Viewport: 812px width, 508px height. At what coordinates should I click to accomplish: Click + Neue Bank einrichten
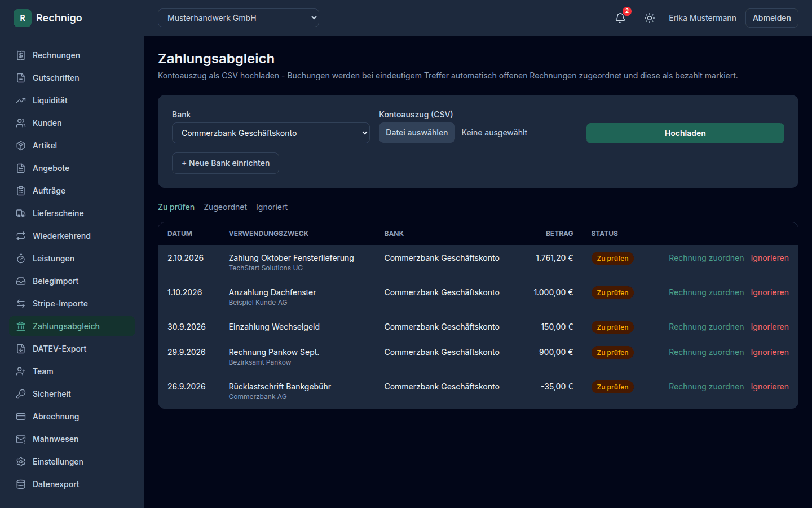click(x=226, y=163)
